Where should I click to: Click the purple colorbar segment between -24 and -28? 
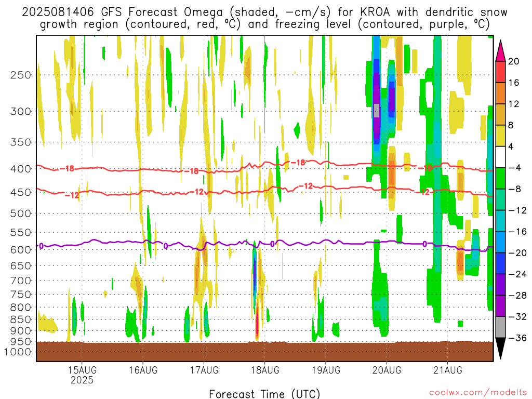tap(500, 285)
